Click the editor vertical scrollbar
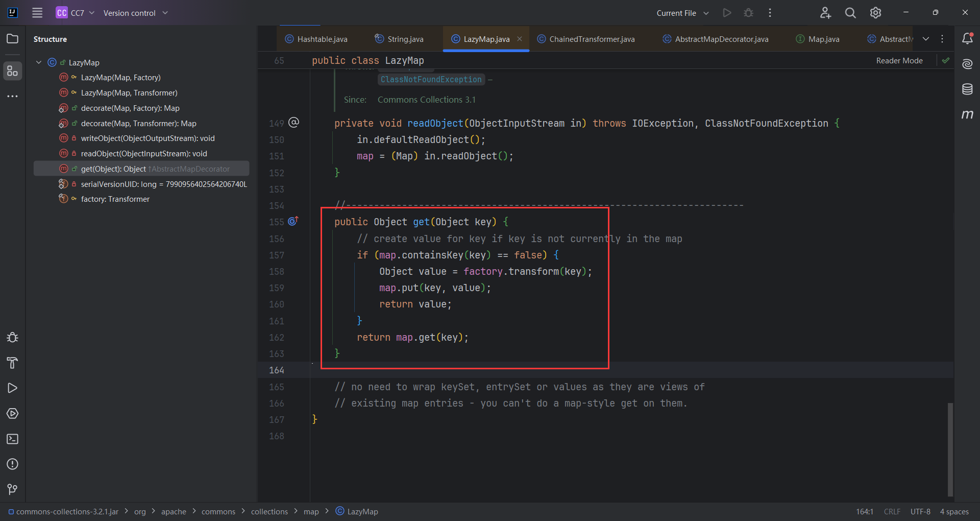The height and width of the screenshot is (521, 980). click(950, 449)
